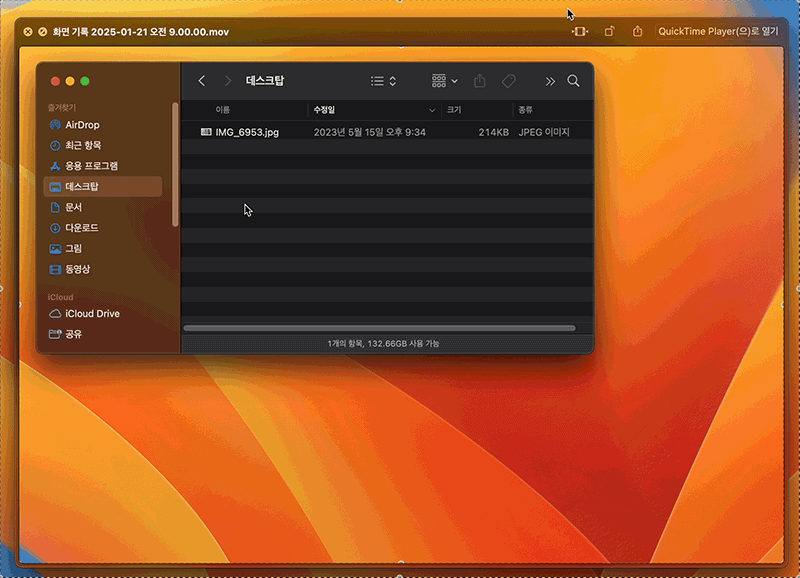The width and height of the screenshot is (800, 578).
Task: Click the circular markup icon beside the title
Action: tap(43, 32)
